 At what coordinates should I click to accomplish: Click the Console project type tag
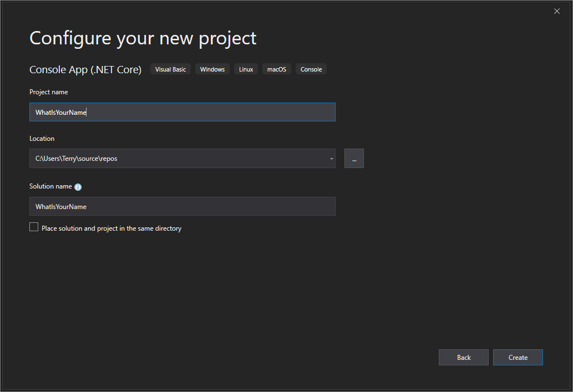[x=311, y=69]
